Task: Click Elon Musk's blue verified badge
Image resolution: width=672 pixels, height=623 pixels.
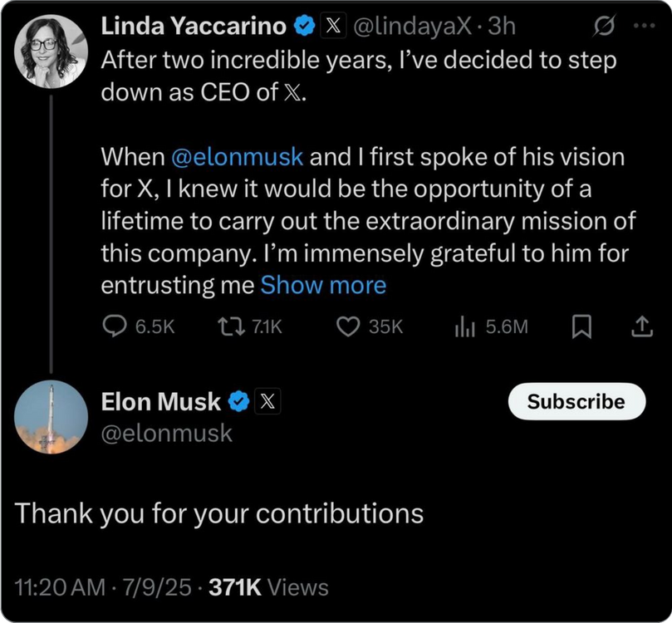Action: click(x=239, y=402)
